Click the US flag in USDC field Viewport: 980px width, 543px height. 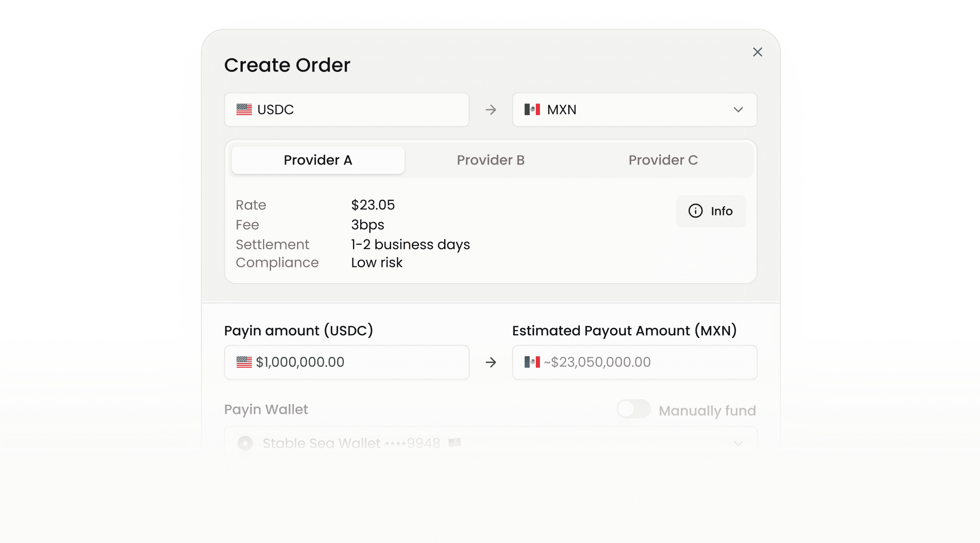tap(244, 110)
